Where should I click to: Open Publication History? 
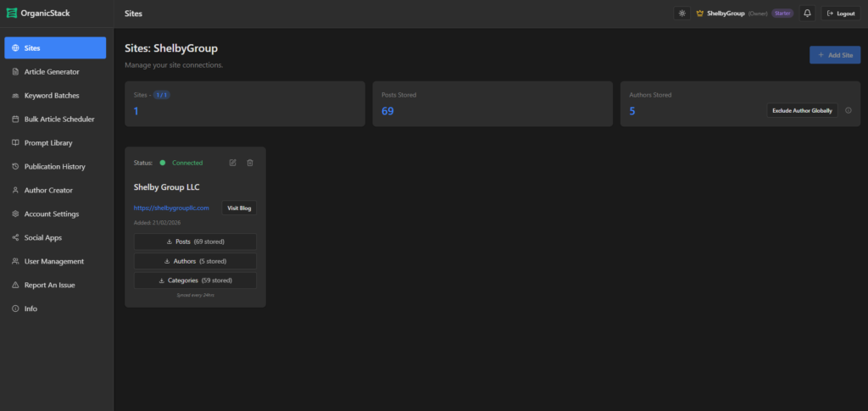[54, 167]
